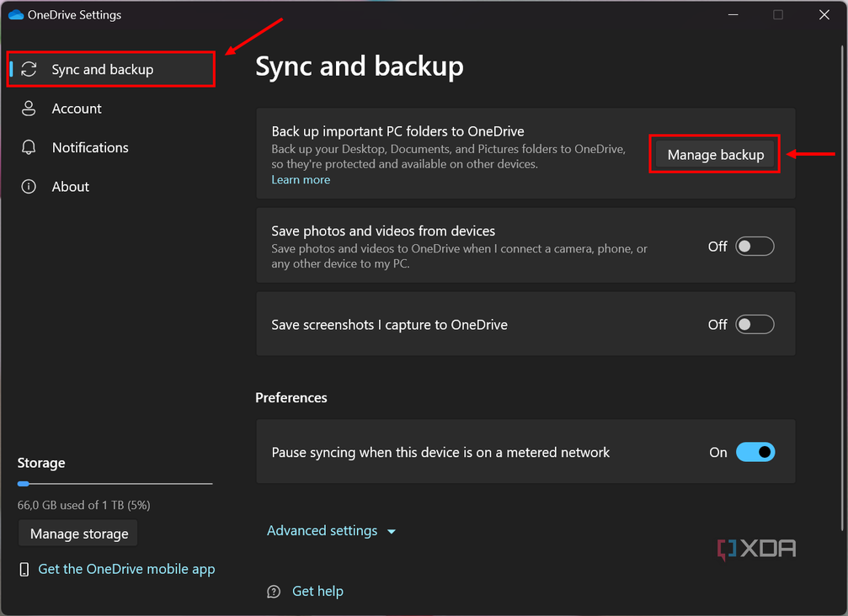Turn on Save screenshots I capture to OneDrive
Image resolution: width=848 pixels, height=616 pixels.
[x=755, y=324]
